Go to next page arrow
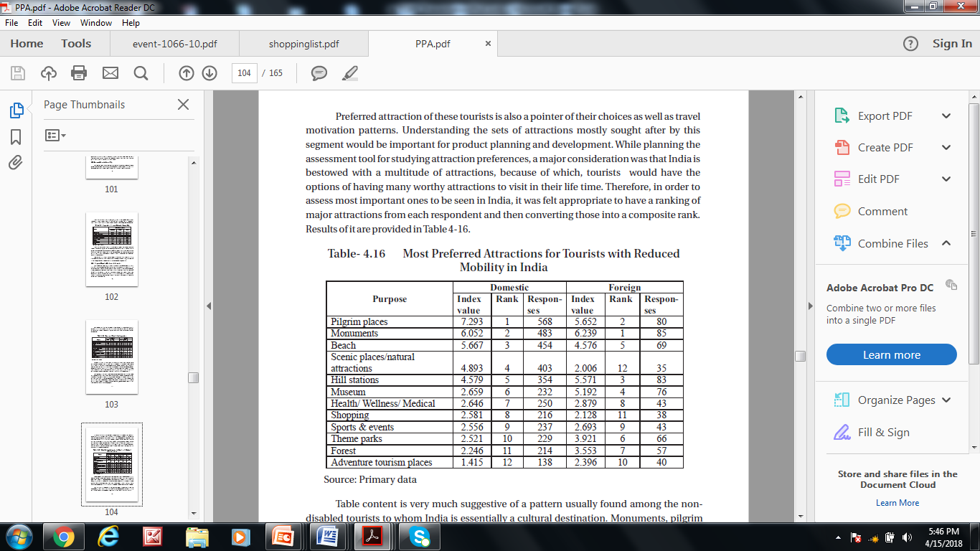 tap(209, 73)
